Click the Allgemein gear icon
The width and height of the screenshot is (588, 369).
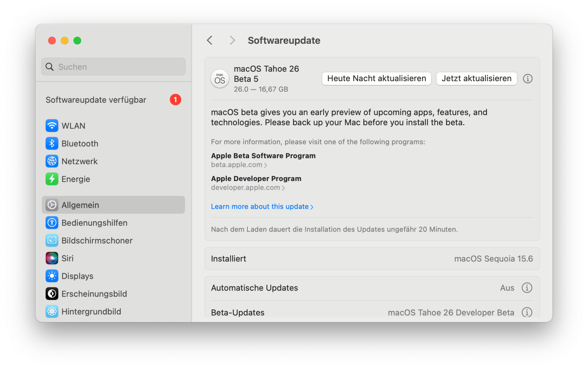(x=52, y=205)
